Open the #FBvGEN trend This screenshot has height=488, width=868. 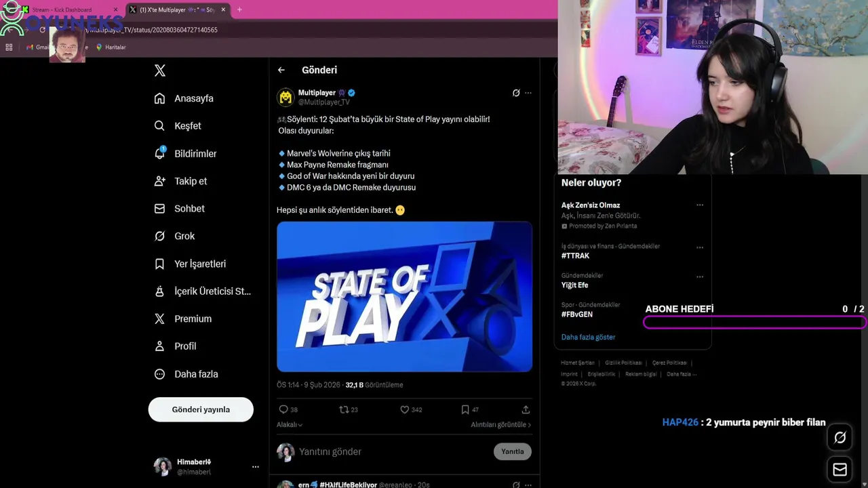(x=576, y=314)
